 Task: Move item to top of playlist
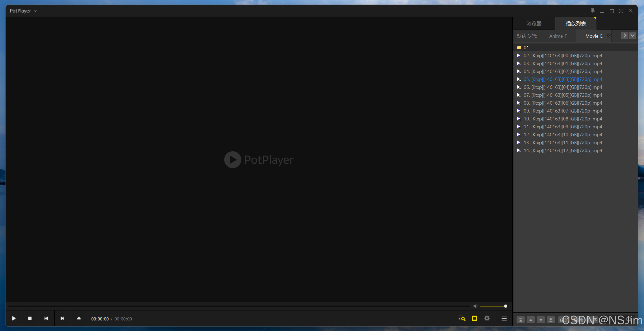pos(521,320)
